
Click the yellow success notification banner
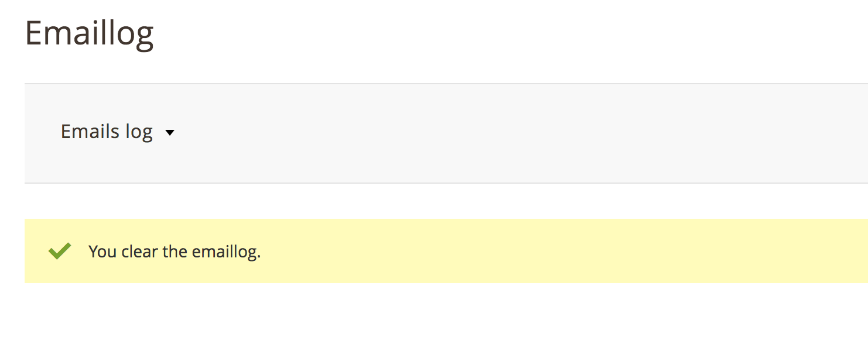click(446, 251)
